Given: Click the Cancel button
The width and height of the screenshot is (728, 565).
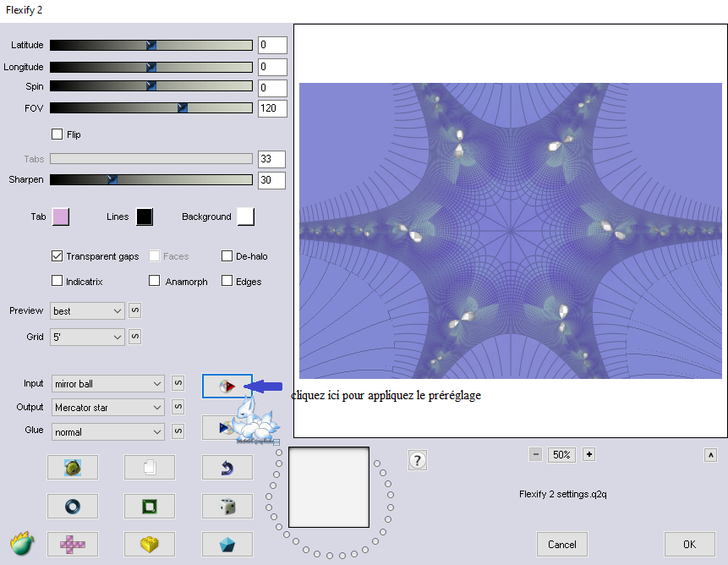Looking at the screenshot, I should point(561,544).
